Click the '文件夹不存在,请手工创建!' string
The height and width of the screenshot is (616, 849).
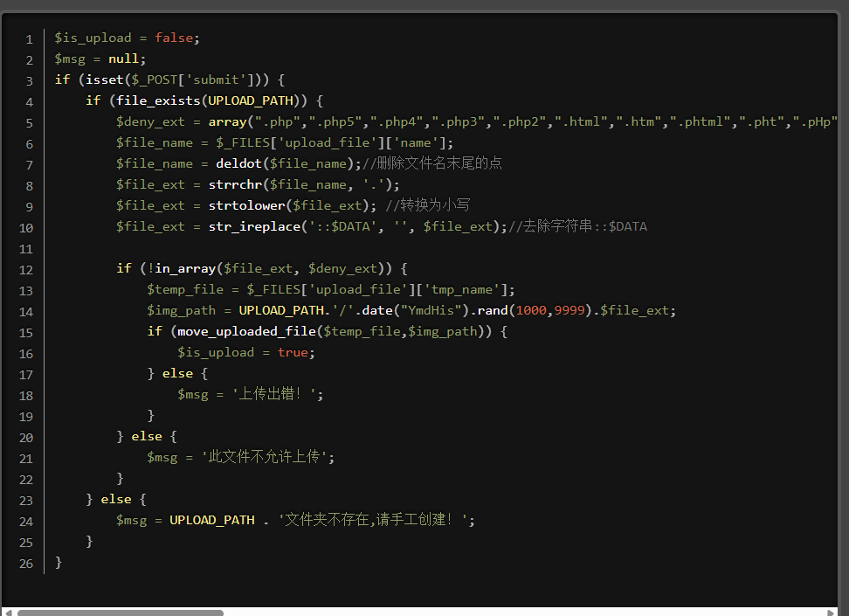click(373, 520)
